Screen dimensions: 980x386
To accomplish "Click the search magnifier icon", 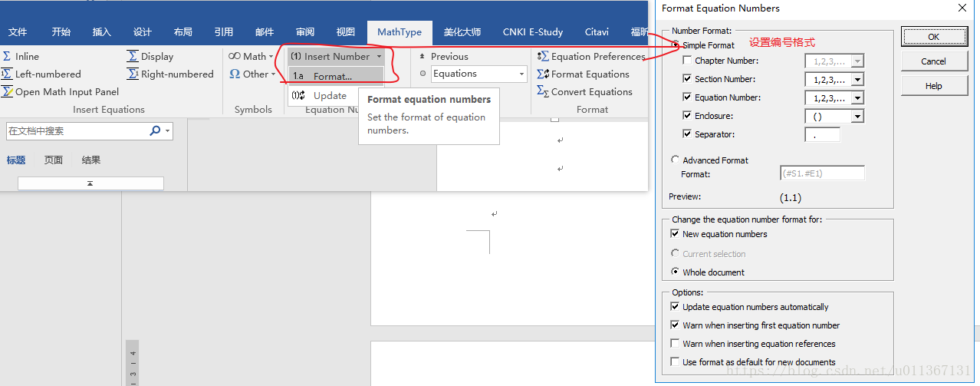I will (155, 131).
